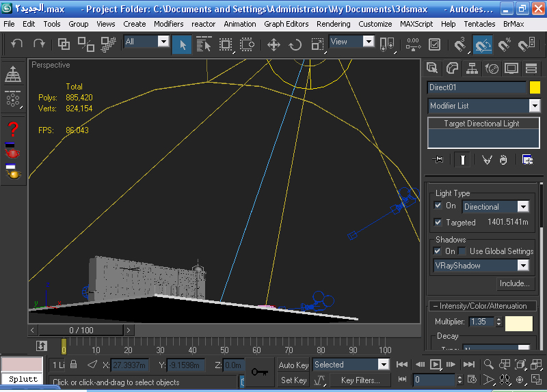Click the Key Mode key icon
This screenshot has width=547, height=392.
click(x=260, y=372)
